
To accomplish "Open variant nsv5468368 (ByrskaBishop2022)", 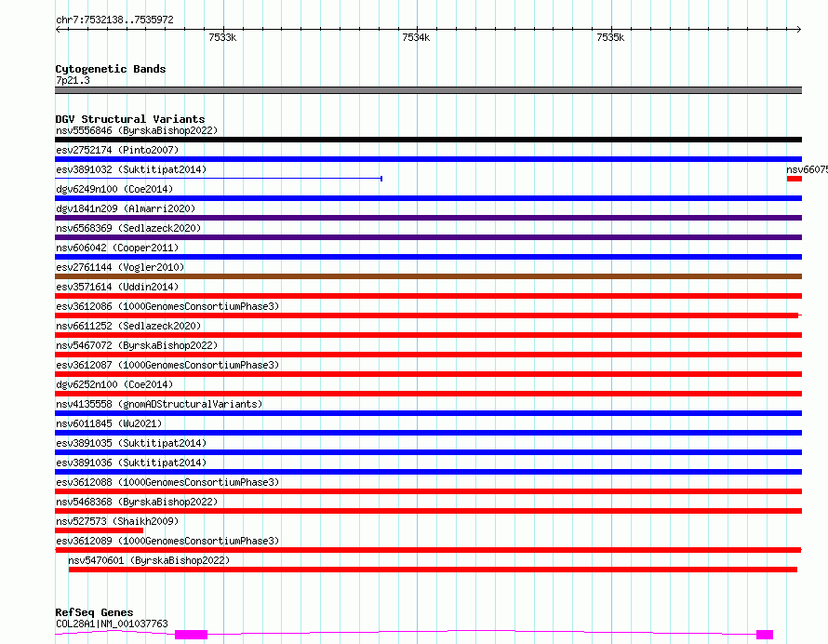I will point(137,502).
